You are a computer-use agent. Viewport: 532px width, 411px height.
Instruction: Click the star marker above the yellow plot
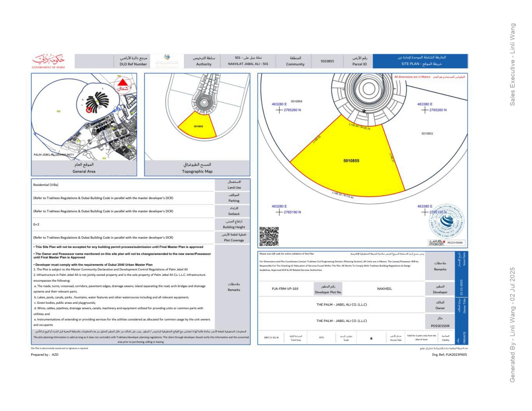point(364,112)
